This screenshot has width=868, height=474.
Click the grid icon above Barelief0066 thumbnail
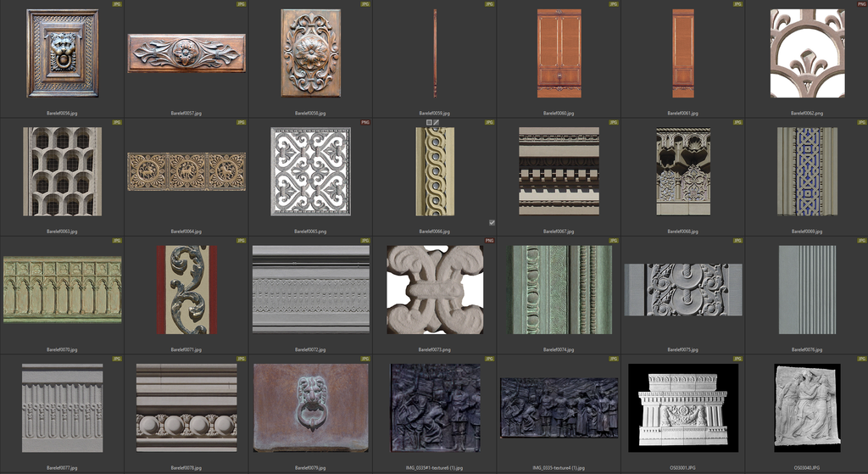(x=430, y=123)
